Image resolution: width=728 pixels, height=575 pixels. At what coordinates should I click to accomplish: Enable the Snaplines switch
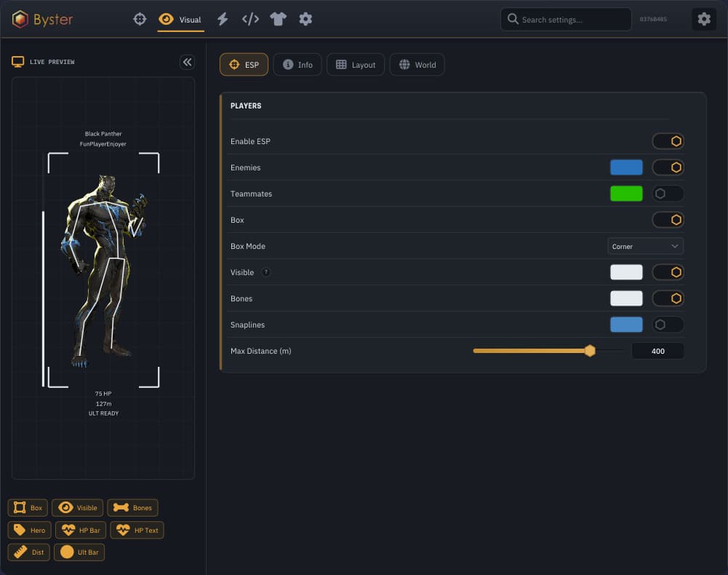[668, 325]
